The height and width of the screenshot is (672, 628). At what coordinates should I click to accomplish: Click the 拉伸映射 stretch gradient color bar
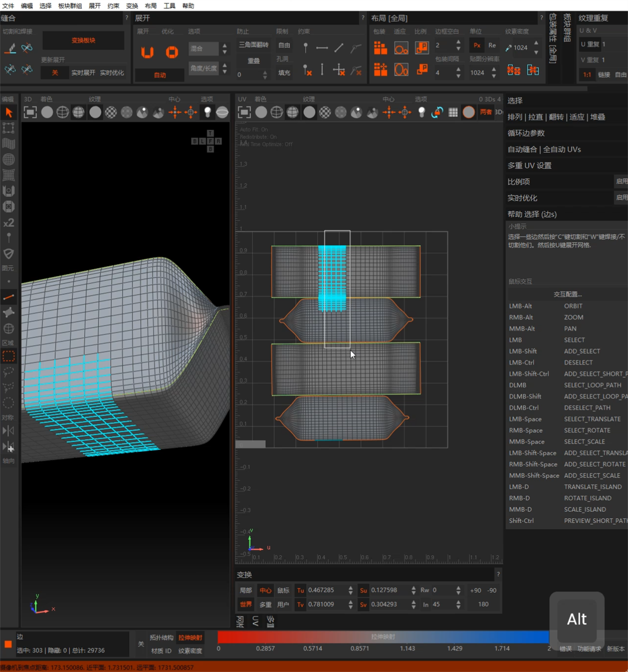point(383,637)
